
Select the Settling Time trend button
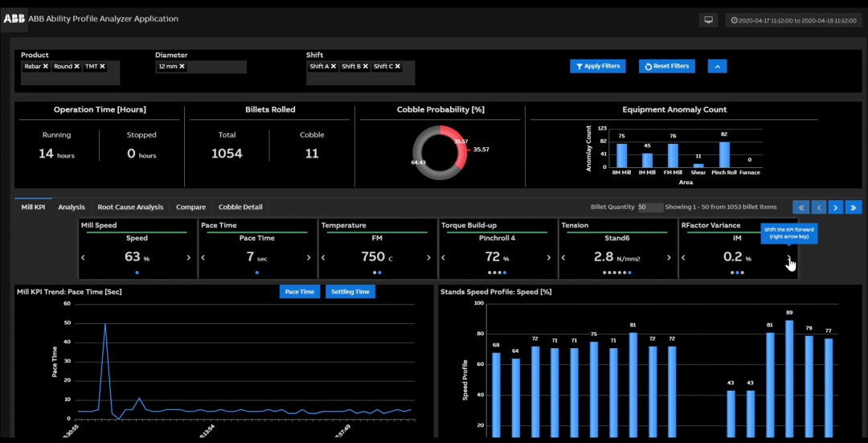[x=350, y=292]
